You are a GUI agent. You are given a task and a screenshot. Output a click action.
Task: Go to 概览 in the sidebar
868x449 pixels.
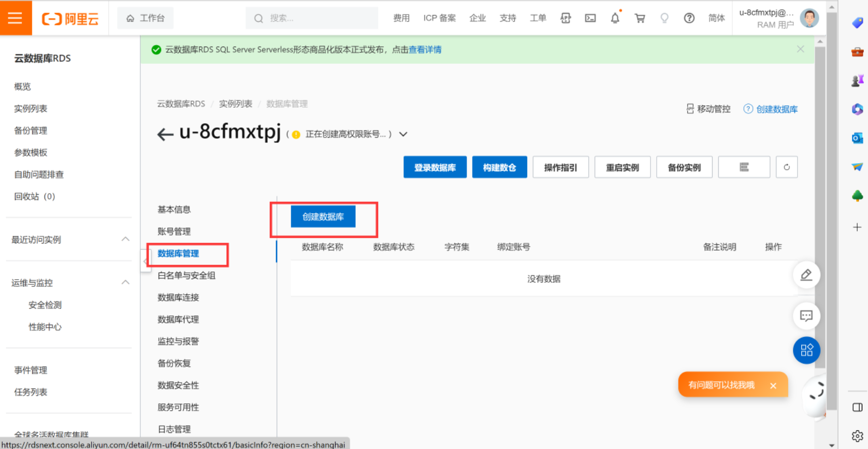coord(22,86)
